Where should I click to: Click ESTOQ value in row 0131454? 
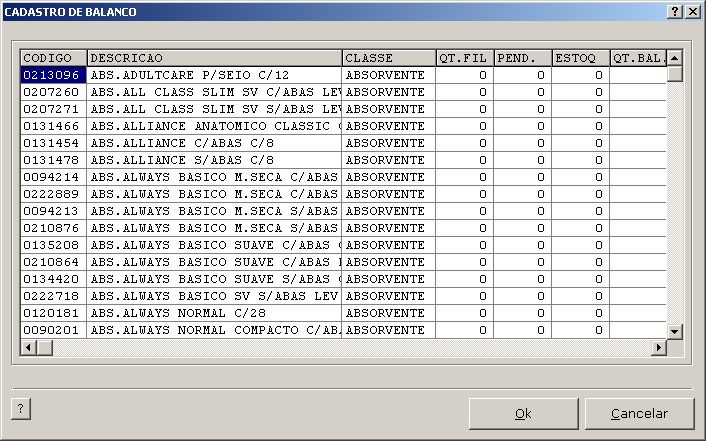[x=581, y=143]
